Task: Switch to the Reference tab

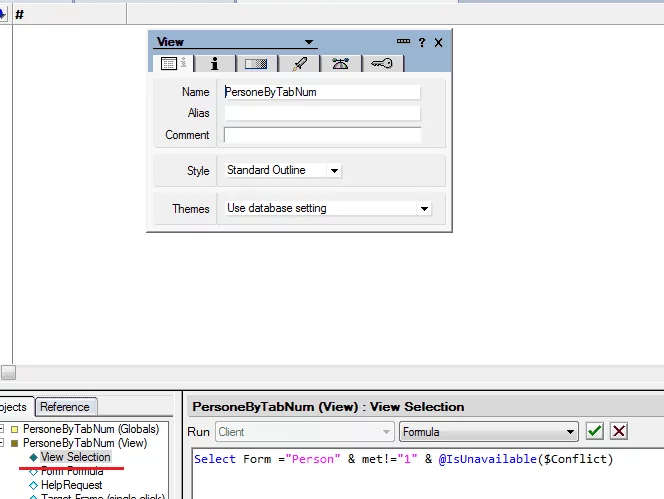Action: click(x=65, y=407)
